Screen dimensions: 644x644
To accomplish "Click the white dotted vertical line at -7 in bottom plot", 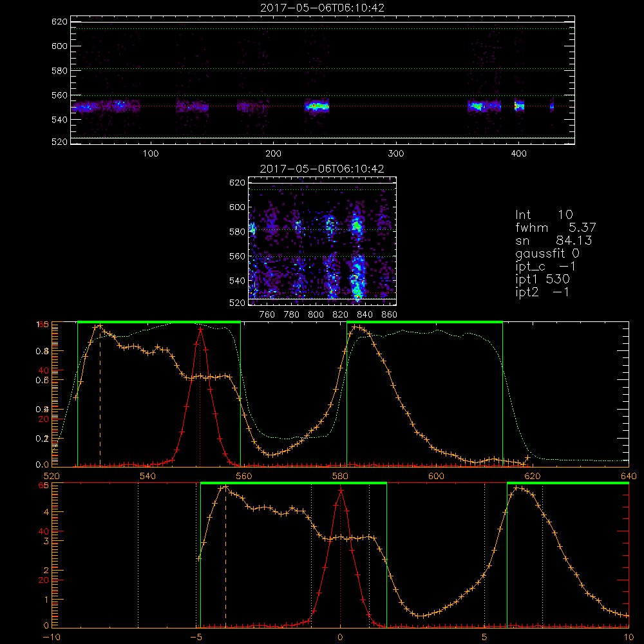I will coord(138,555).
